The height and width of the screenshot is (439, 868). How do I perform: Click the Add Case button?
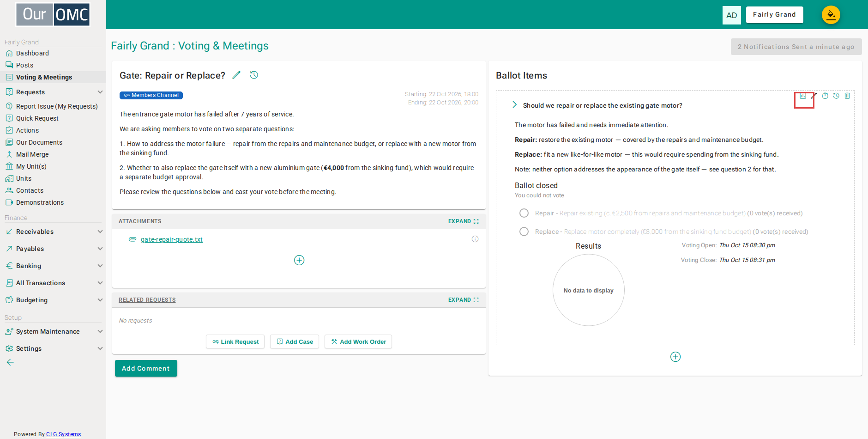point(295,341)
